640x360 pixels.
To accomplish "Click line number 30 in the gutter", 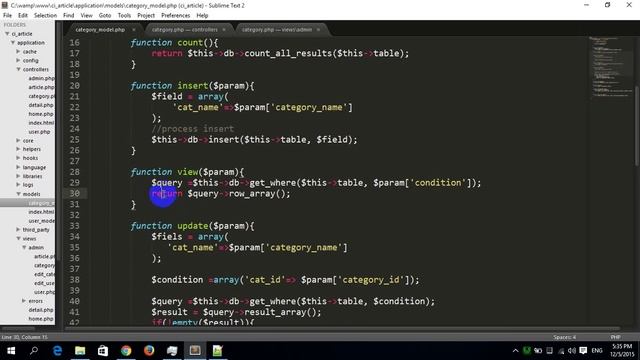I will click(75, 193).
